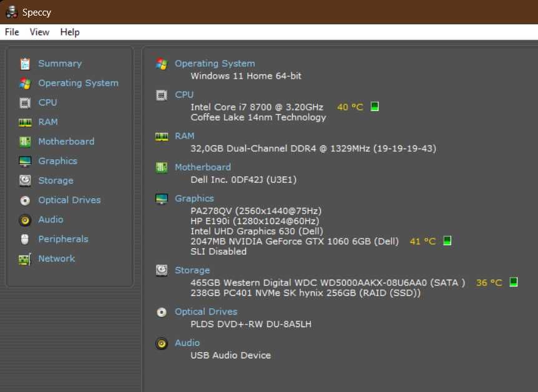Click the CPU temperature value 40 °C
This screenshot has width=538, height=392.
(x=350, y=107)
